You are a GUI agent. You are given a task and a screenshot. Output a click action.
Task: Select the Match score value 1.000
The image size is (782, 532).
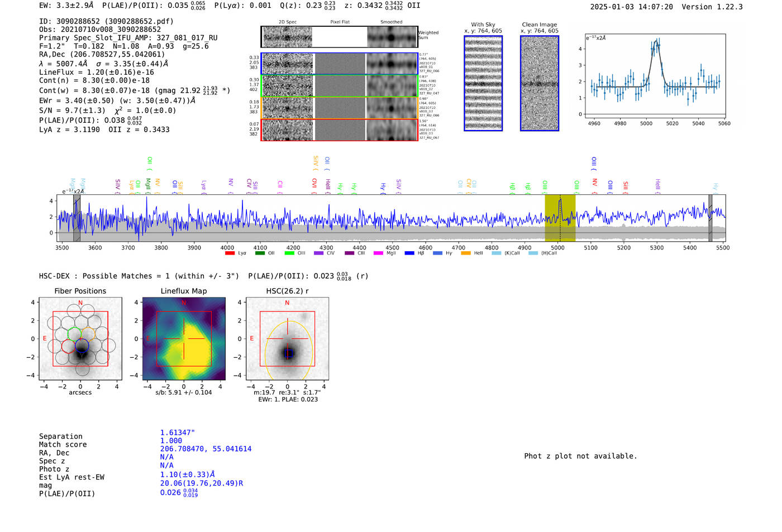tap(171, 441)
